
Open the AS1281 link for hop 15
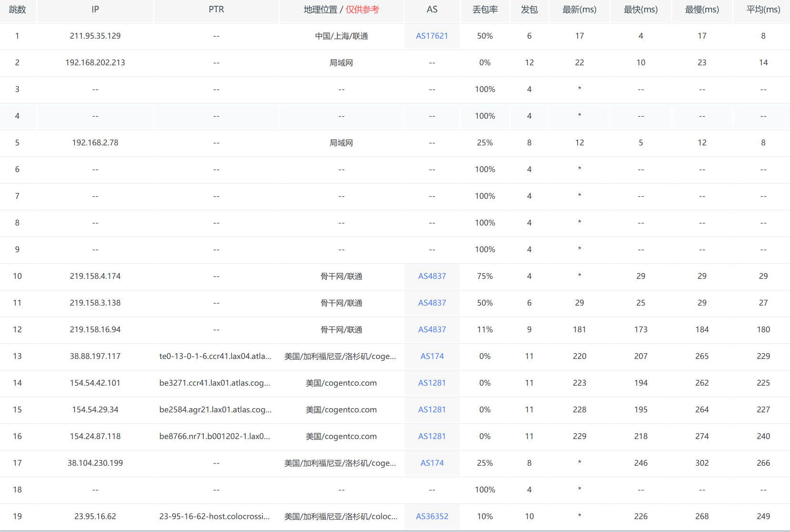(432, 409)
